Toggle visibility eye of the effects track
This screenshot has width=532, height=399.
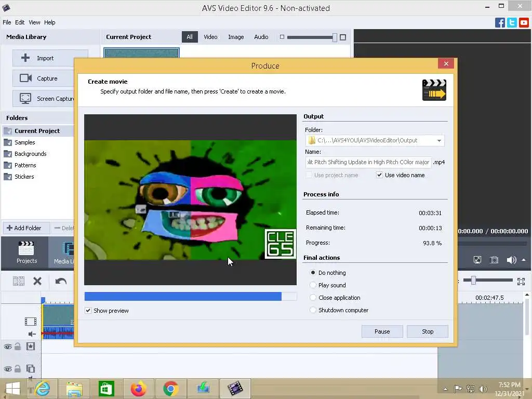(x=7, y=347)
